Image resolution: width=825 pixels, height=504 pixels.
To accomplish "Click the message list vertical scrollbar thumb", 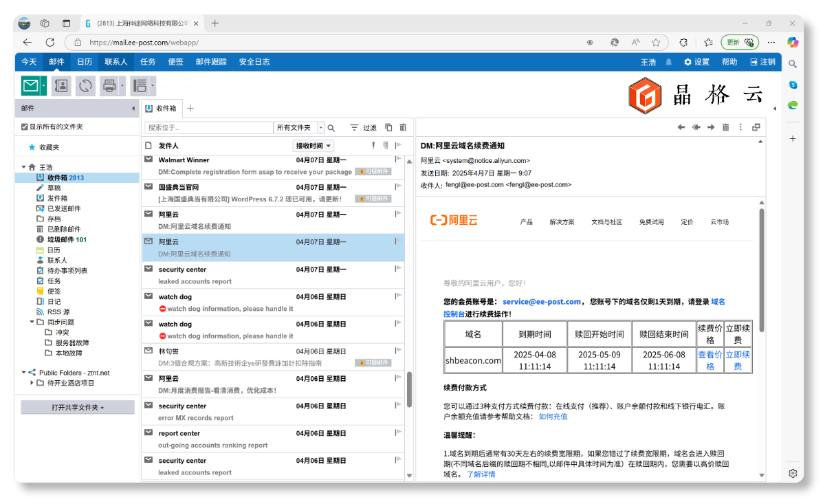I will [x=410, y=390].
